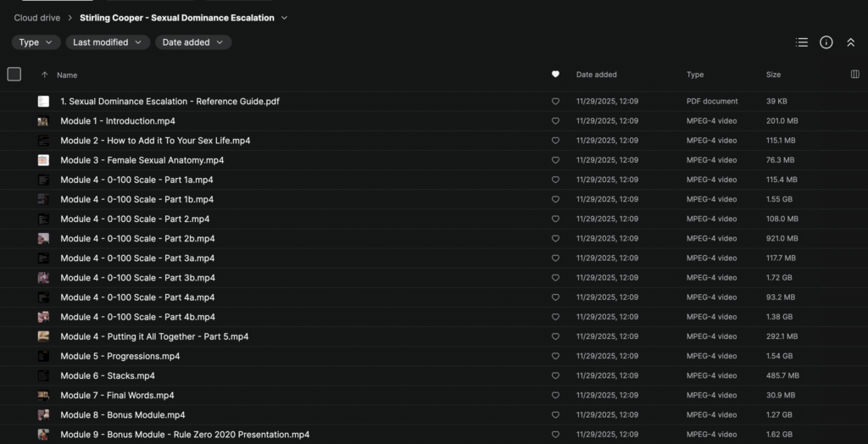Open the Date added filter dropdown

[x=193, y=42]
